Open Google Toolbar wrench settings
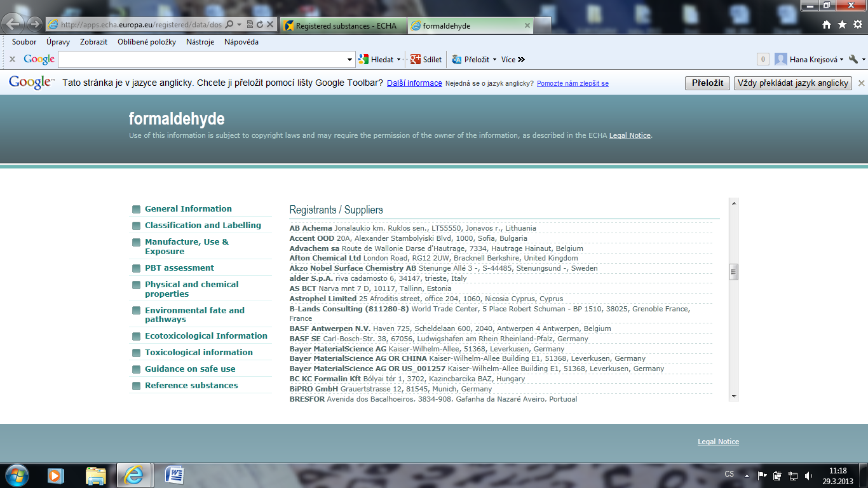The image size is (868, 488). [853, 59]
